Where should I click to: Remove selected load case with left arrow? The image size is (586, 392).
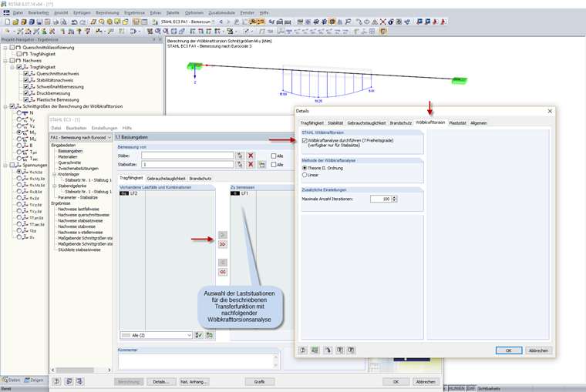pyautogui.click(x=222, y=263)
